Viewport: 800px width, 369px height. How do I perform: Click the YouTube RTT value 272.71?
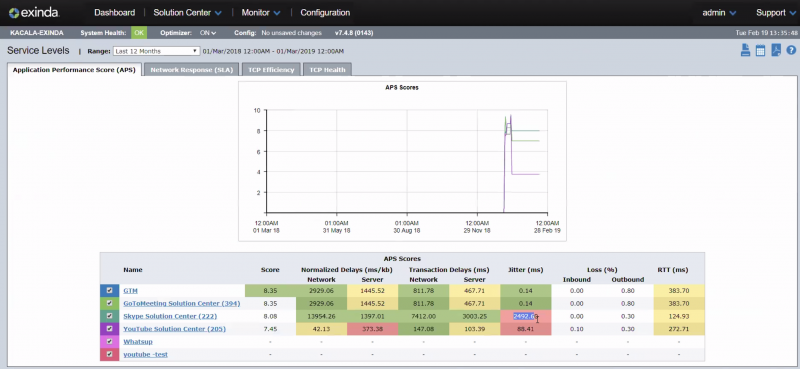click(x=678, y=329)
